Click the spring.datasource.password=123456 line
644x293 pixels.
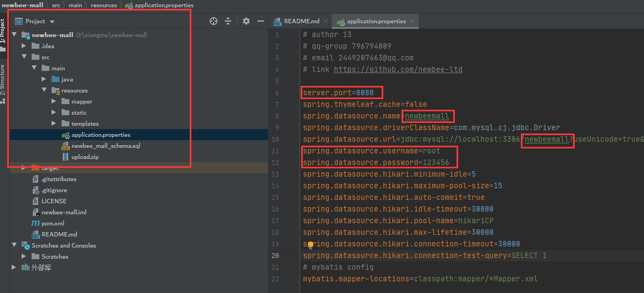[376, 162]
